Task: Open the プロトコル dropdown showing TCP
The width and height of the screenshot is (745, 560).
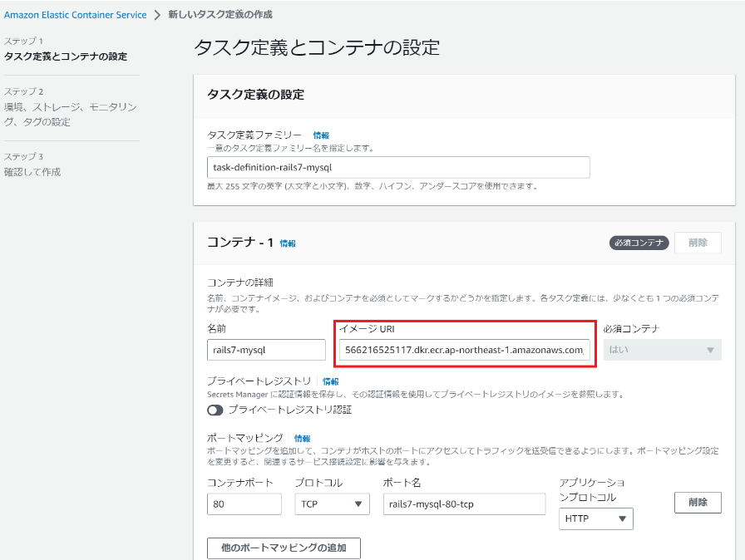Action: (332, 504)
